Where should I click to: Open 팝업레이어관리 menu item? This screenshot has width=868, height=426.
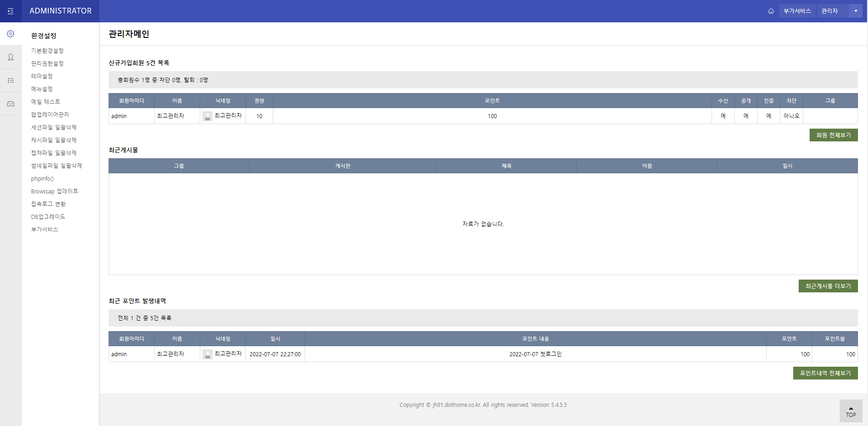click(50, 114)
